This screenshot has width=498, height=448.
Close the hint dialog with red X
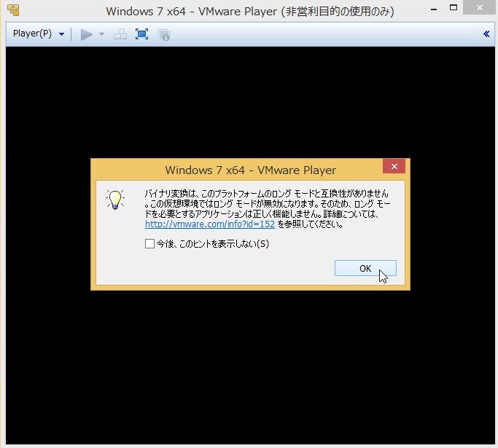pyautogui.click(x=394, y=166)
